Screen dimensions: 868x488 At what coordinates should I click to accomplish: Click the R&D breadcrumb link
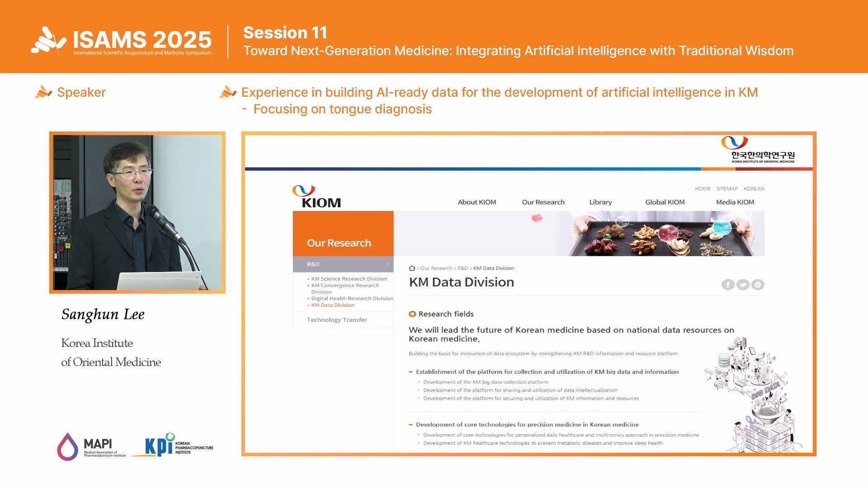[462, 268]
